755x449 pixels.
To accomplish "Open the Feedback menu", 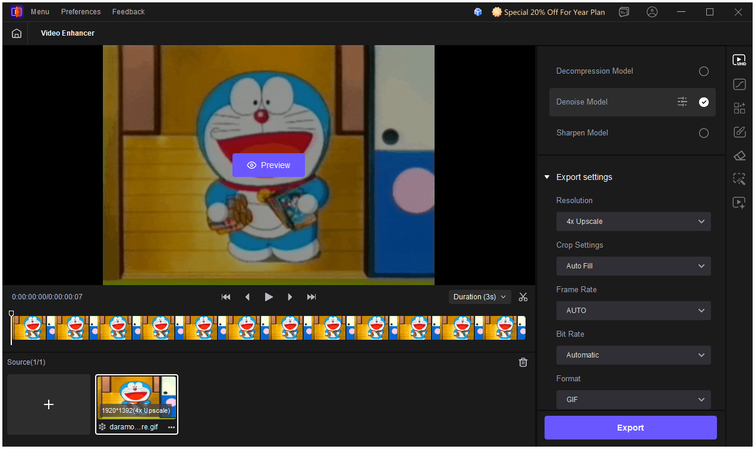I will pyautogui.click(x=128, y=12).
